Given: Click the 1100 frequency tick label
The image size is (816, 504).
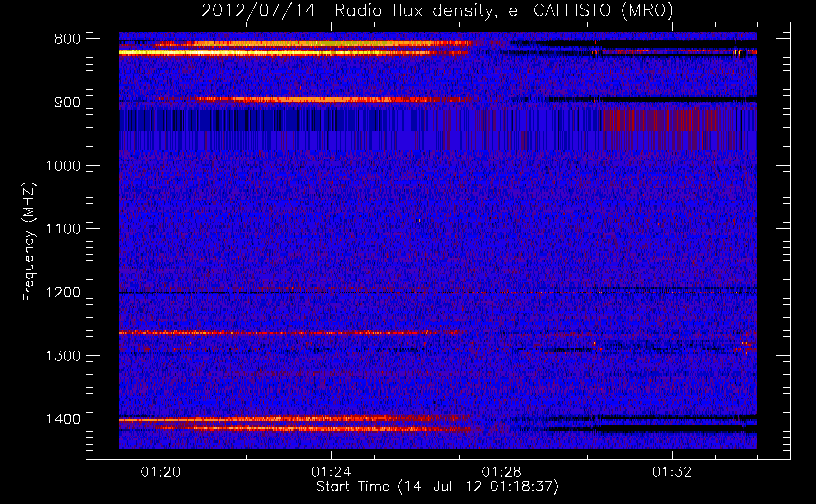Looking at the screenshot, I should coord(63,229).
